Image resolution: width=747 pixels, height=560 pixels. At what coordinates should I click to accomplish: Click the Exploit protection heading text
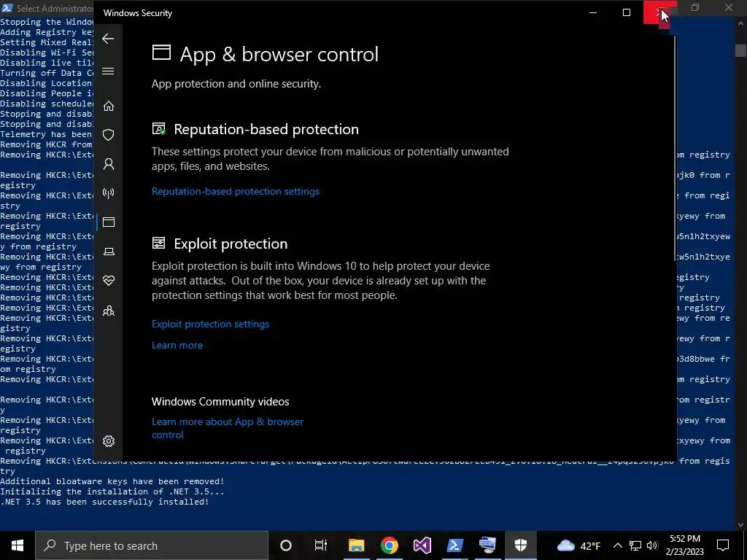point(231,244)
